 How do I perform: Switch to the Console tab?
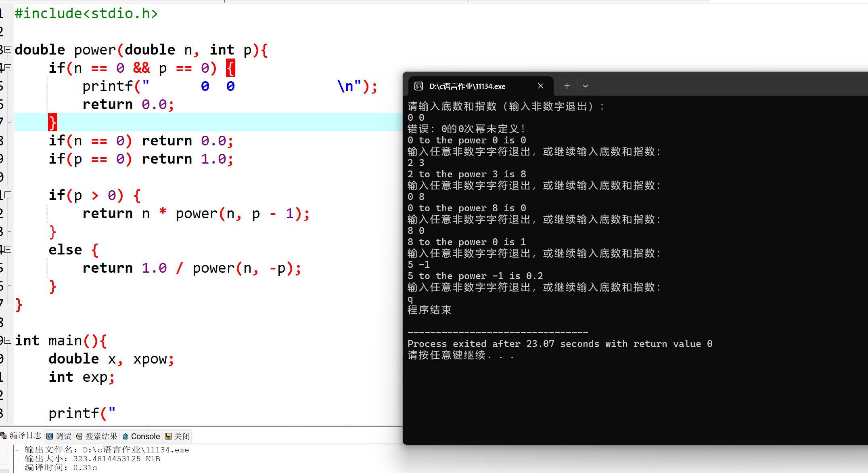tap(145, 436)
